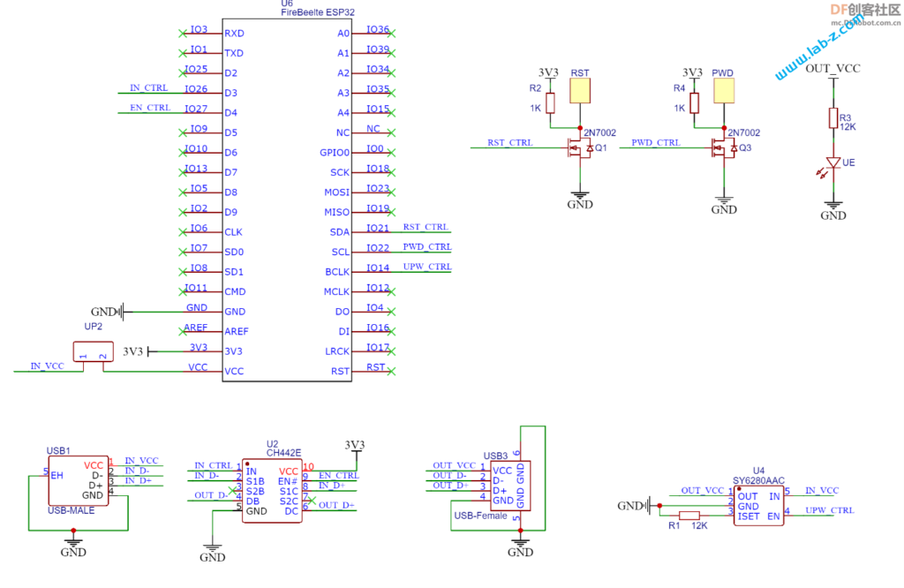The height and width of the screenshot is (588, 904).
Task: Click the GND symbol under USB3
Action: [x=520, y=547]
